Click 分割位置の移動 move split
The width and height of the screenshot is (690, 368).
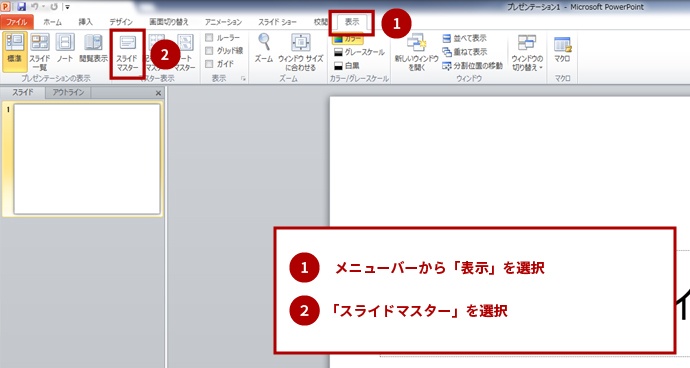point(472,66)
